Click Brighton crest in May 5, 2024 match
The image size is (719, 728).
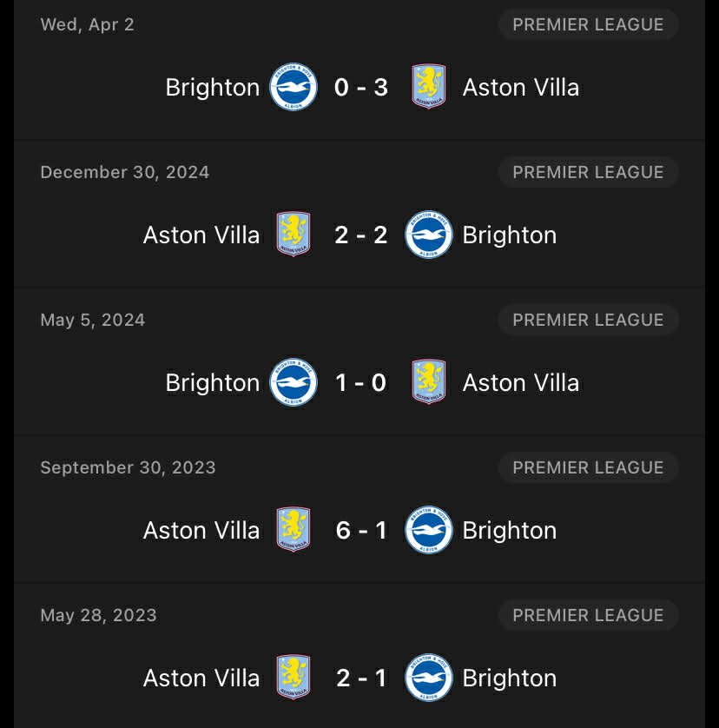point(294,382)
